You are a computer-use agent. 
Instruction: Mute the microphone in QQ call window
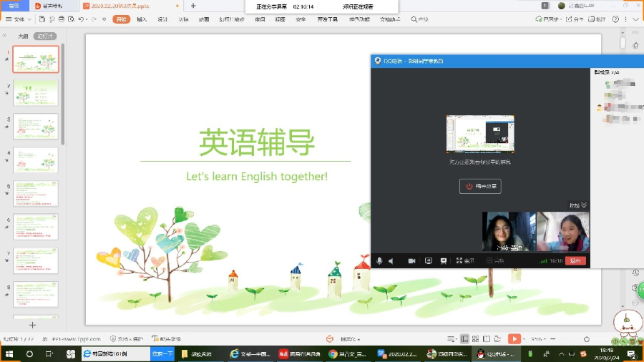[379, 260]
